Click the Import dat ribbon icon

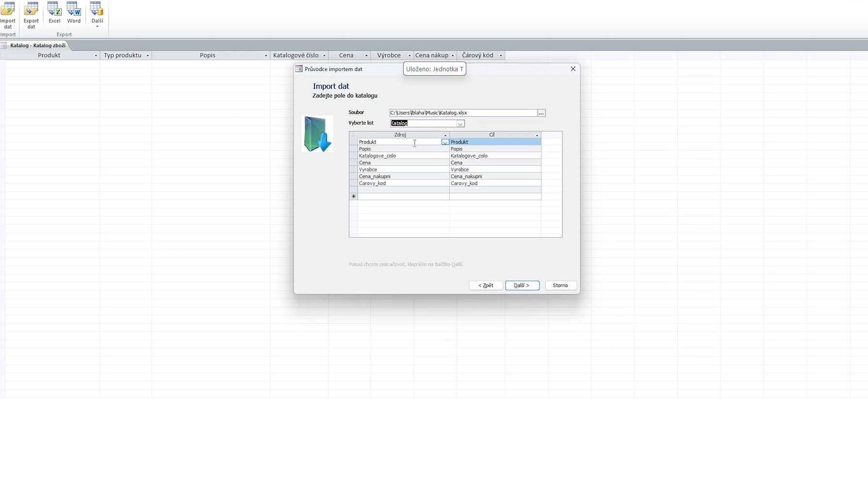[8, 15]
